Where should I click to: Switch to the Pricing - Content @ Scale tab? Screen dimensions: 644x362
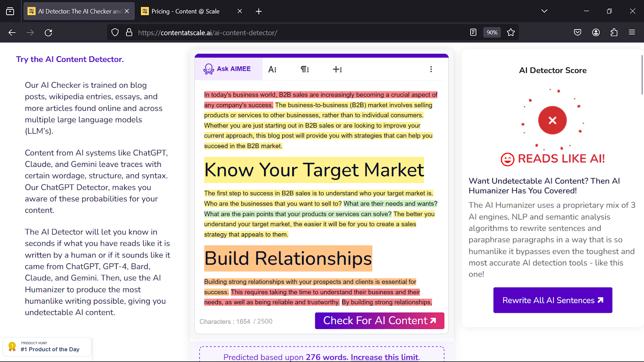(186, 11)
